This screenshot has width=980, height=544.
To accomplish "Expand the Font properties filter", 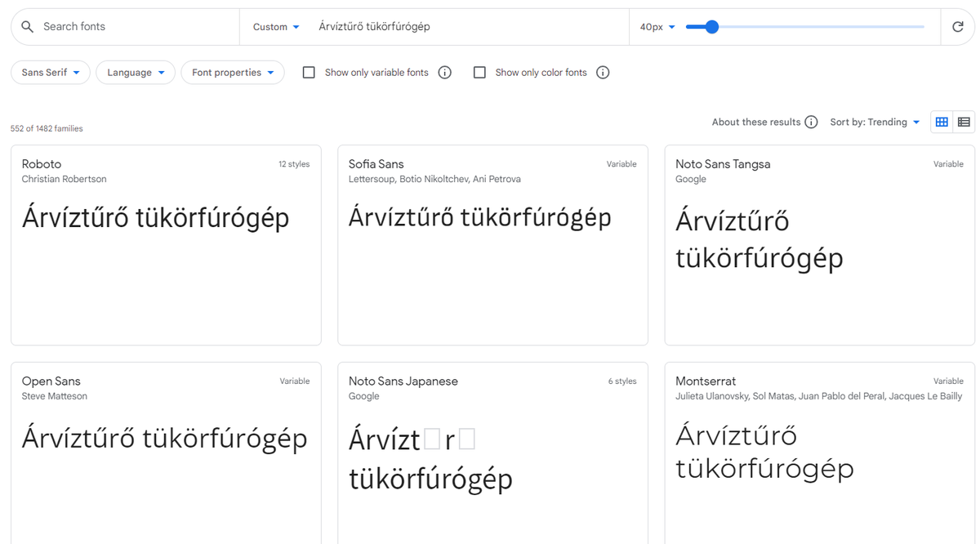I will point(233,72).
